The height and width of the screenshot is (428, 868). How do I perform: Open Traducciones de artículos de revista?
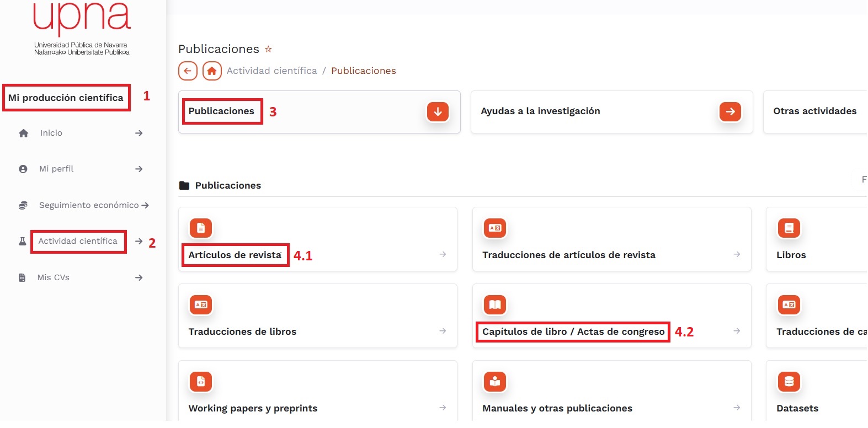pos(568,255)
